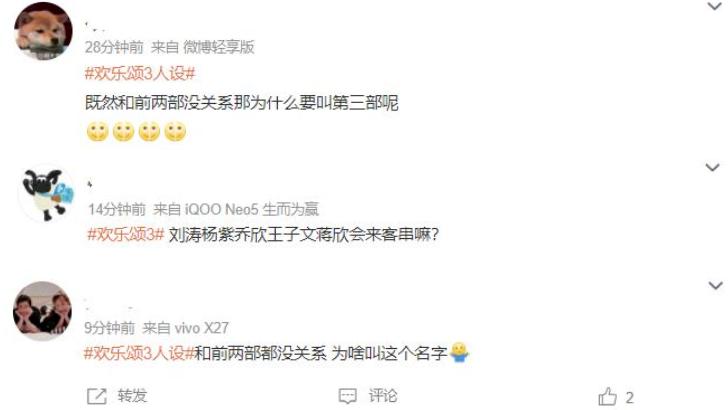Click source link 微博轻享版
The width and height of the screenshot is (728, 410).
point(219,47)
